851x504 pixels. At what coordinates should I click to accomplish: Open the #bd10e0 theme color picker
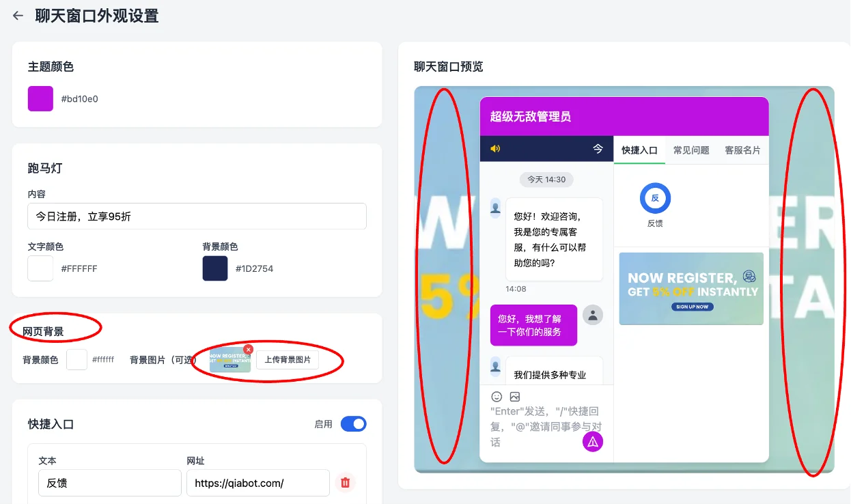(x=39, y=98)
